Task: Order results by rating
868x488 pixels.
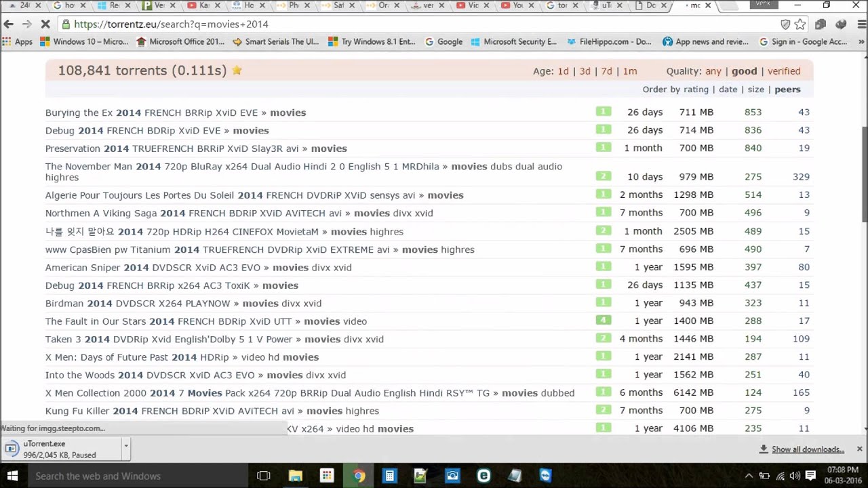Action: point(696,89)
